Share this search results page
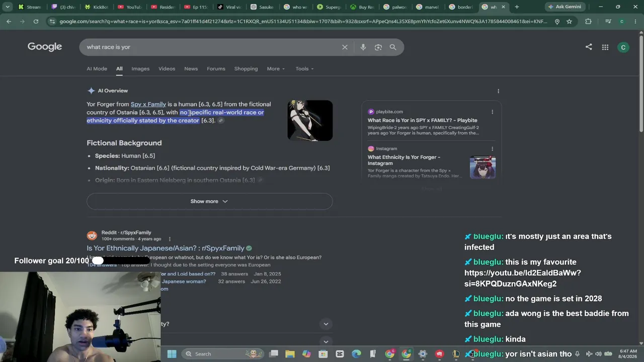Viewport: 644px width, 362px height. click(x=589, y=47)
